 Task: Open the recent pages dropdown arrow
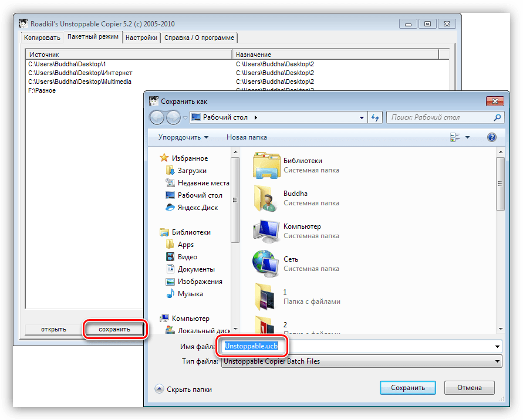pos(185,118)
